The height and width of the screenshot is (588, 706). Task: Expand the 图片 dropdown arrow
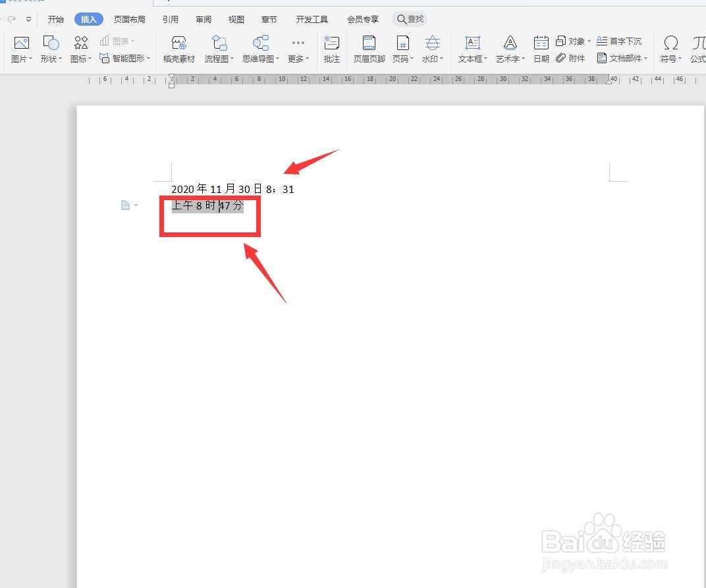(30, 59)
